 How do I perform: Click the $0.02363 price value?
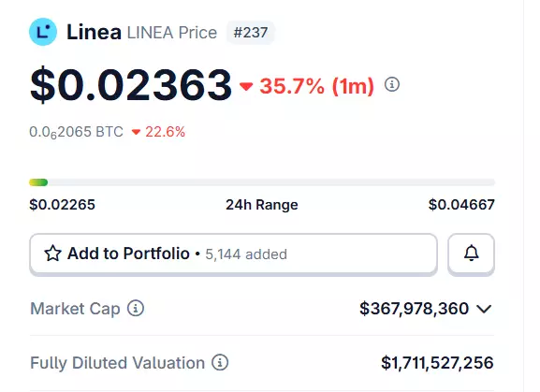[x=131, y=84]
